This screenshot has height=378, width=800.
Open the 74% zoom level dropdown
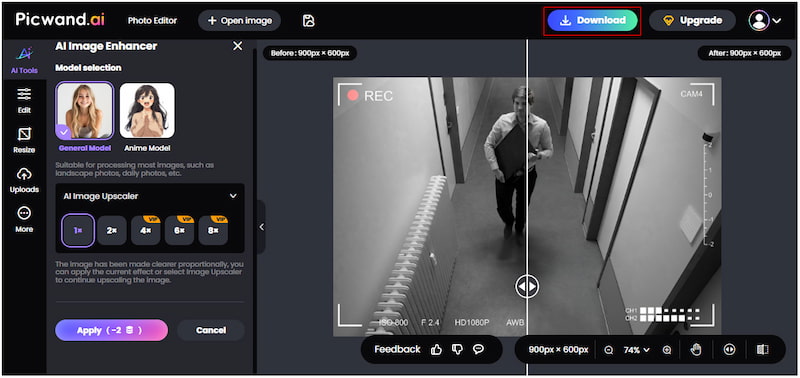(637, 350)
